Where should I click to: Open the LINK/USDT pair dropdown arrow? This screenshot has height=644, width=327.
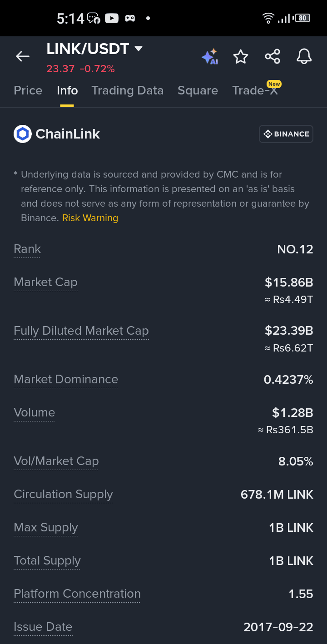tap(139, 49)
